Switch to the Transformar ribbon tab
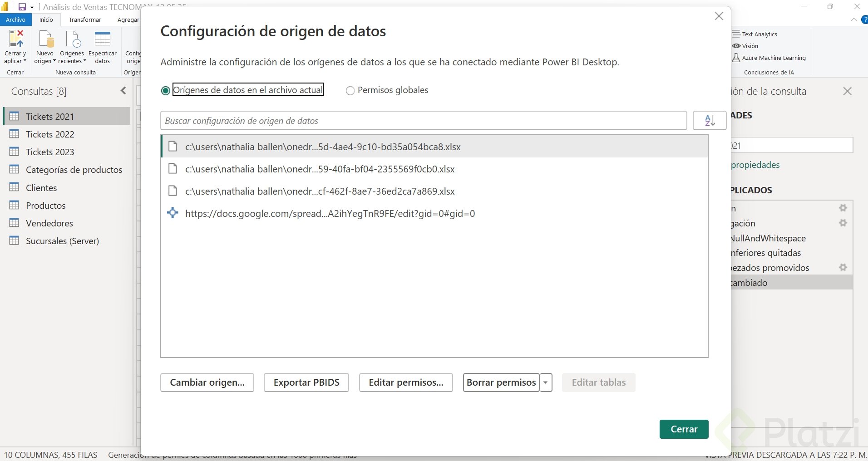Image resolution: width=868 pixels, height=461 pixels. click(x=85, y=20)
